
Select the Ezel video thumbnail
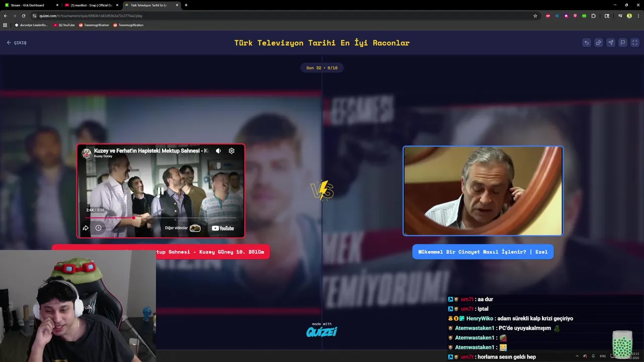(x=483, y=191)
